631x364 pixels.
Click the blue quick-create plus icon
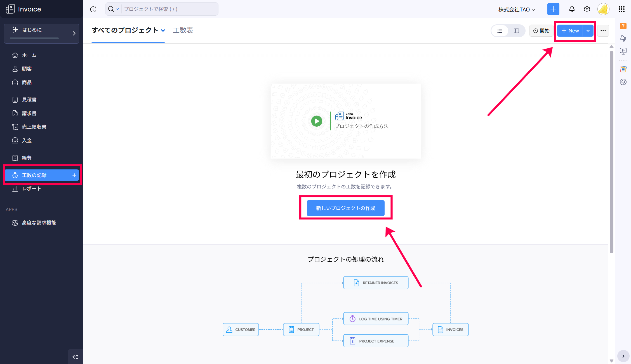tap(553, 9)
